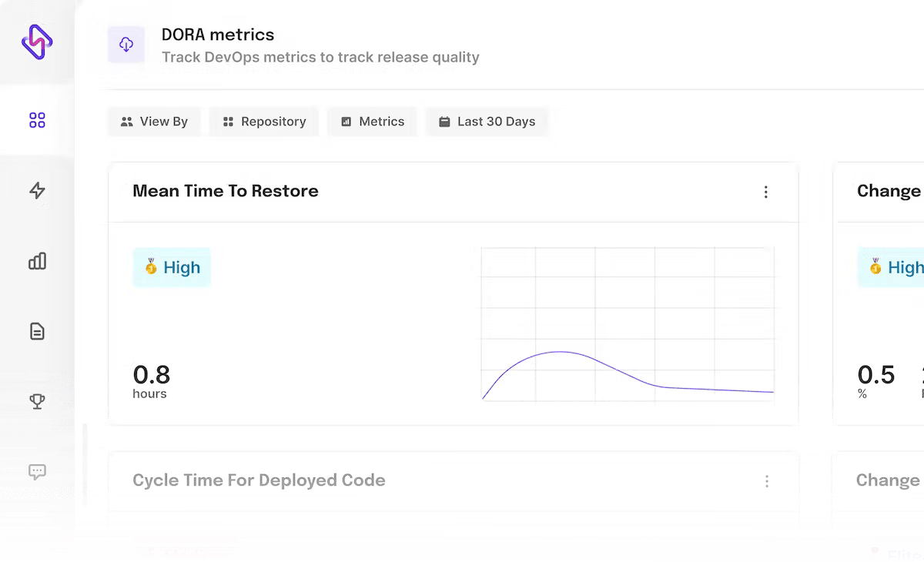Click the people icon inside View By filter

126,121
